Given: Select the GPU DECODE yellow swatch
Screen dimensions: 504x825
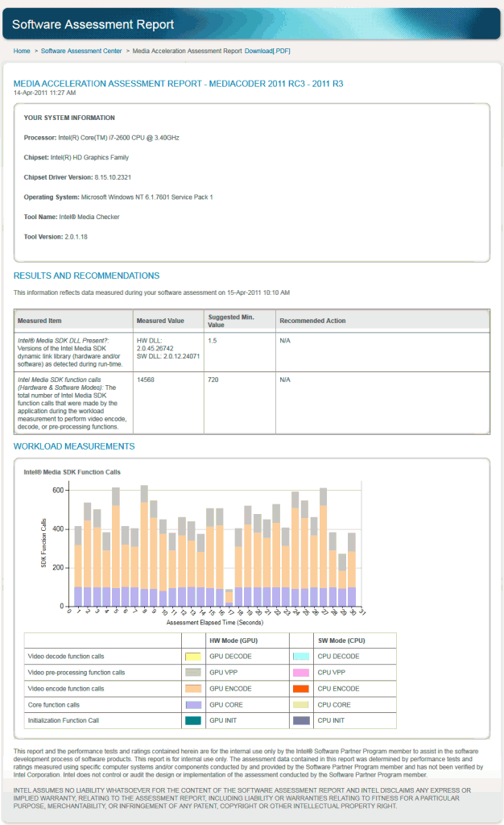Looking at the screenshot, I should tap(193, 657).
